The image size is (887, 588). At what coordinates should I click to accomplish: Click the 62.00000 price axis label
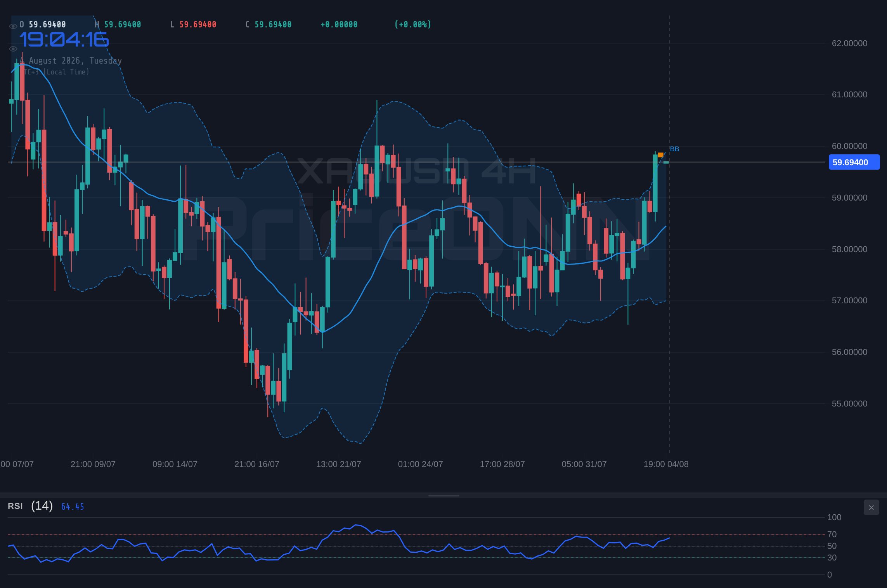[x=849, y=43]
